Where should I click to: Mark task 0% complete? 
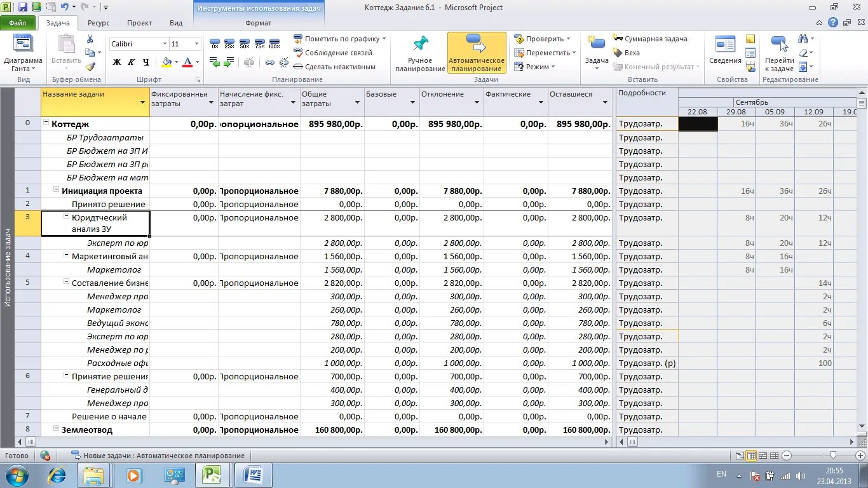point(215,43)
